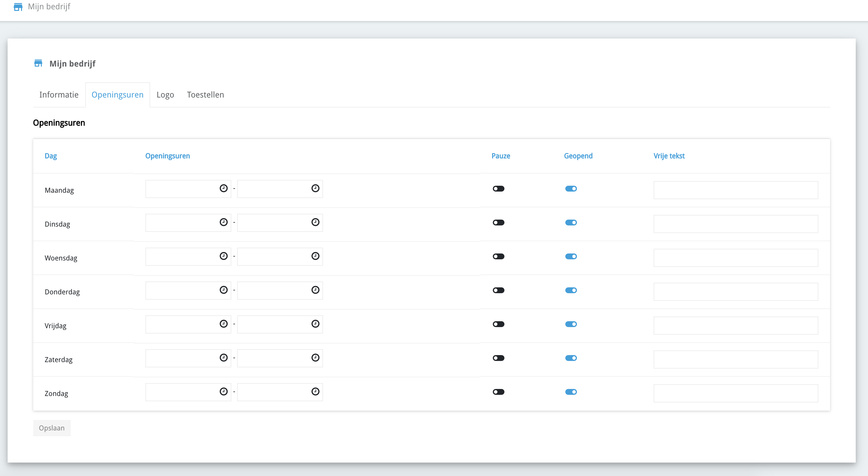Toggle Geopend off for Woensdag
Viewport: 868px width, 476px height.
click(x=571, y=256)
